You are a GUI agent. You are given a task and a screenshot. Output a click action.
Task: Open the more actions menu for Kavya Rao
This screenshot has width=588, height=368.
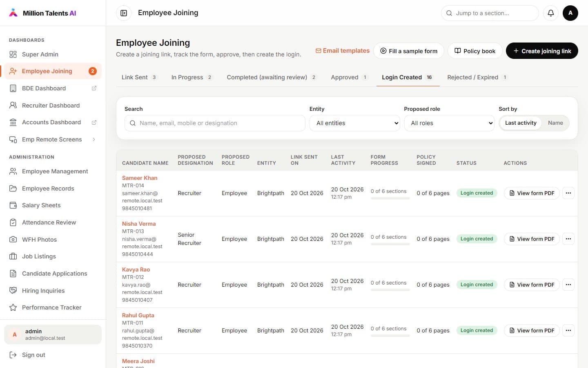pos(568,285)
